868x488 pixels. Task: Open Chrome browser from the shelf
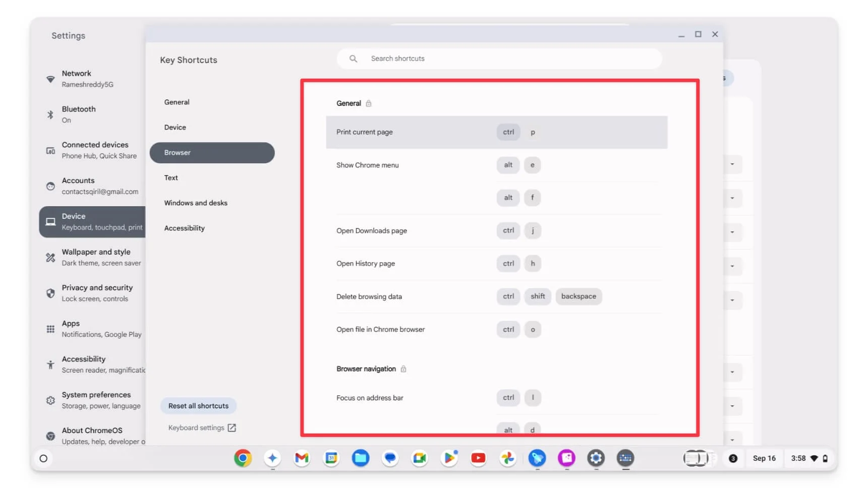243,458
